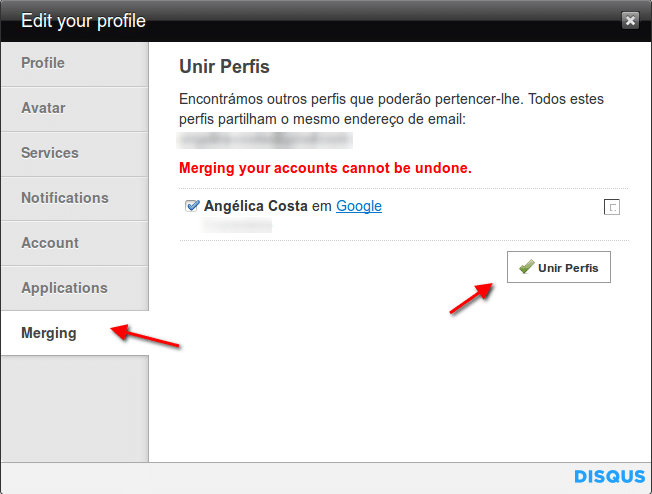Click the DISQUS logo in footer

[609, 477]
